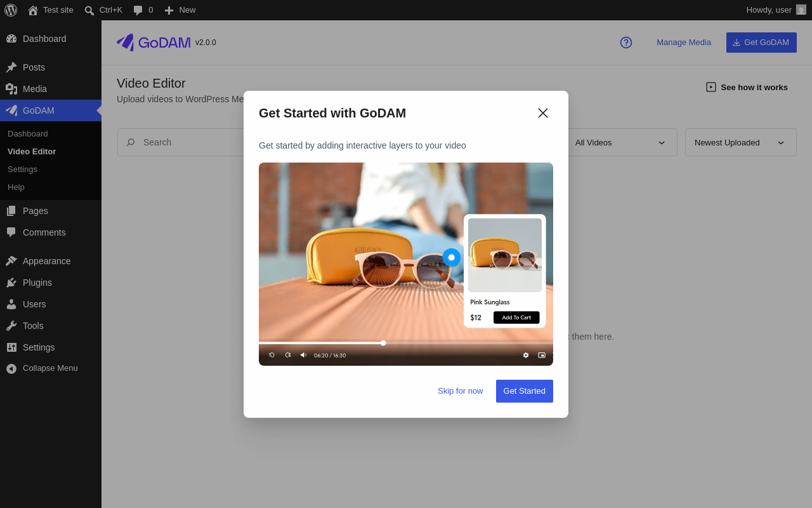Screen dimensions: 812x508
Task: Open Comments in sidebar
Action: 51,232
